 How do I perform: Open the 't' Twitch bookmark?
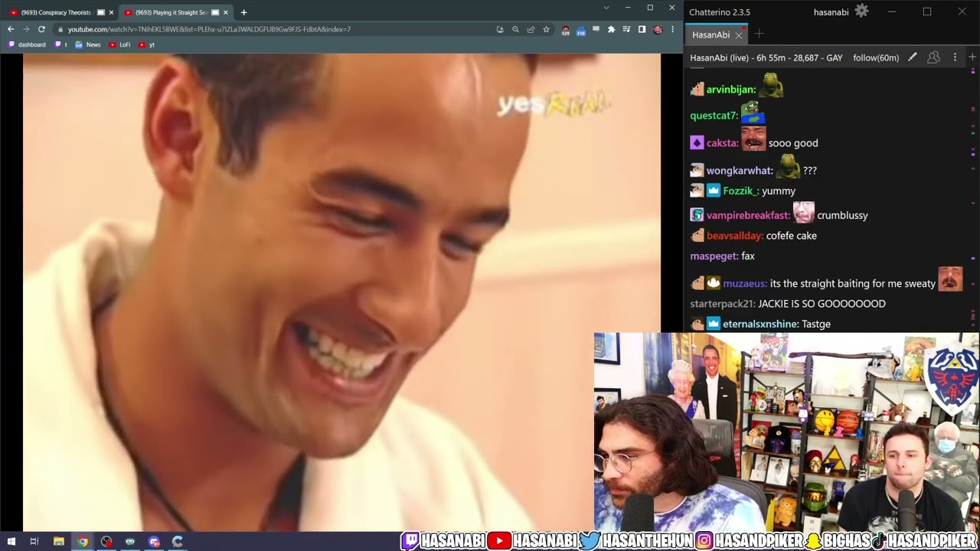click(61, 44)
